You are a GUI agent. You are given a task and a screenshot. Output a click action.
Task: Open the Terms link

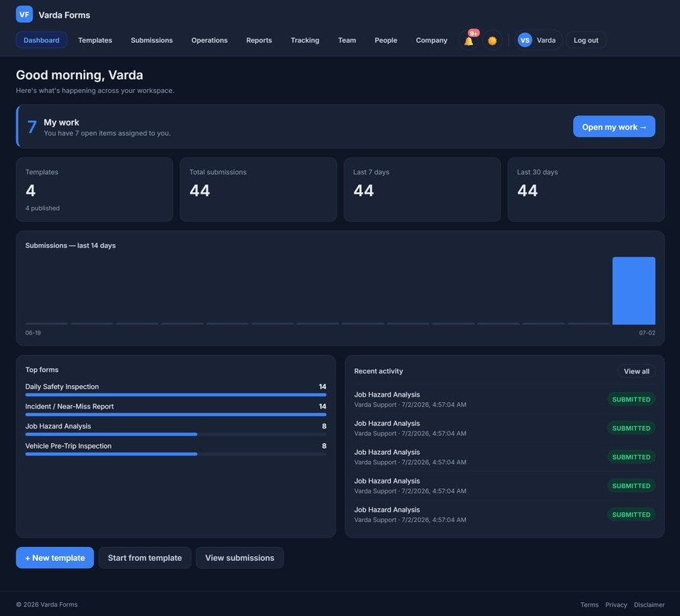click(589, 604)
